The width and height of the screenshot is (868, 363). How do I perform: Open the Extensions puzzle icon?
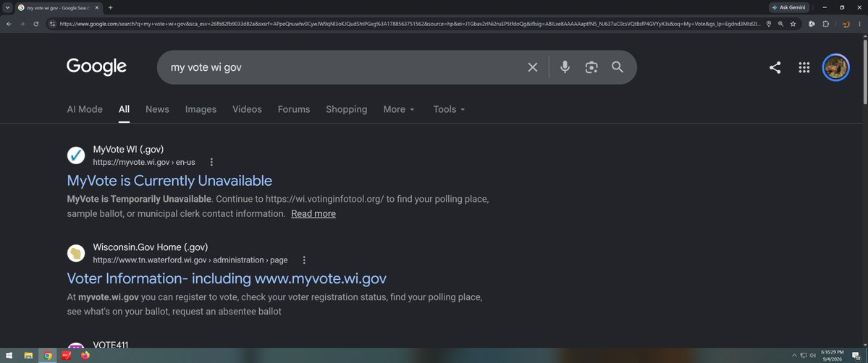825,24
